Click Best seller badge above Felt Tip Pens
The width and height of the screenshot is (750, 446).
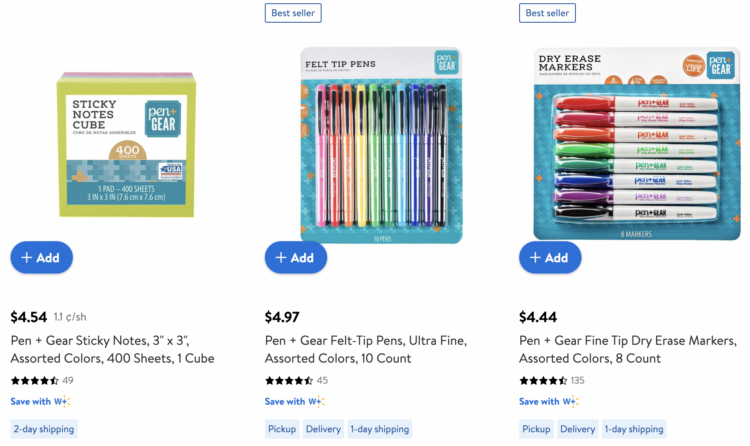[x=293, y=13]
